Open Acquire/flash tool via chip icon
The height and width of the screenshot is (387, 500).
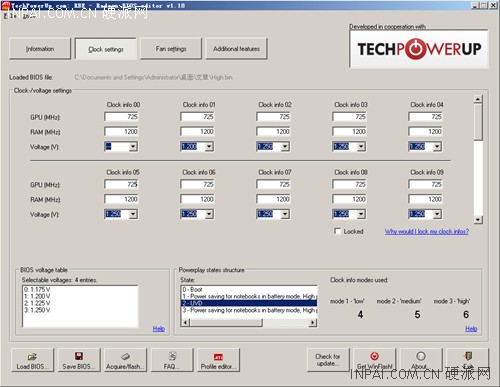pos(125,360)
